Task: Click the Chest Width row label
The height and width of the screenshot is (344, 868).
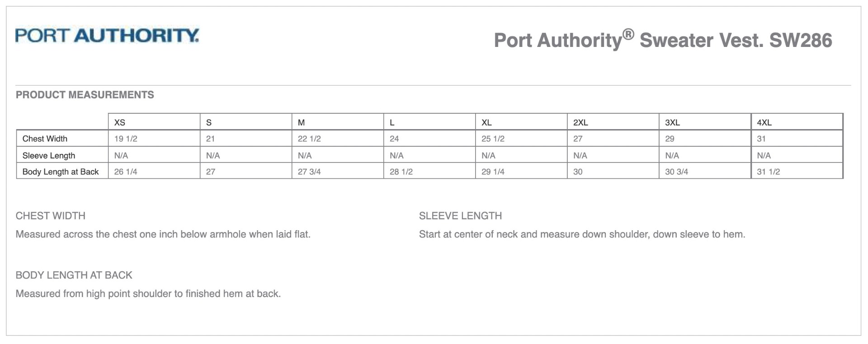Action: point(45,139)
